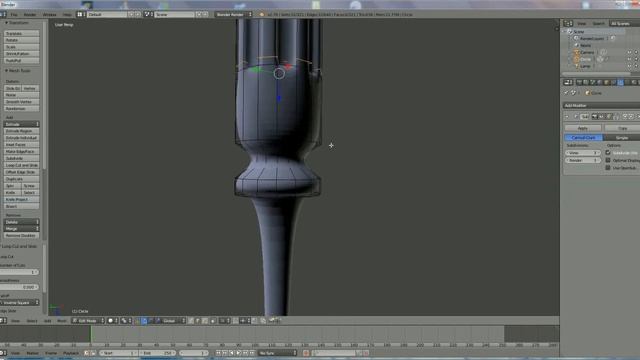Viewport: 640px width, 360px height.
Task: Open the Delete dropdown
Action: pyautogui.click(x=21, y=222)
